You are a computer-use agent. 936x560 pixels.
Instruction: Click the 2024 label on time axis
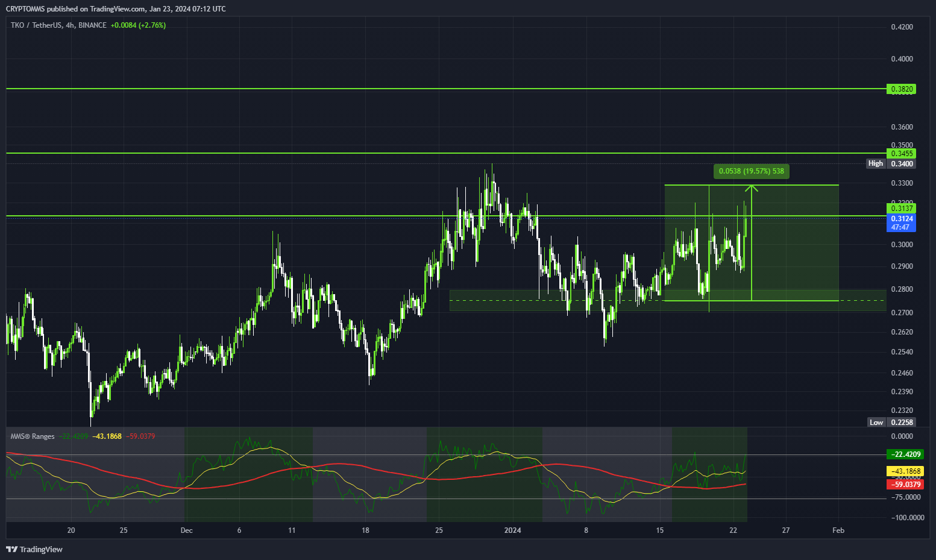(513, 530)
